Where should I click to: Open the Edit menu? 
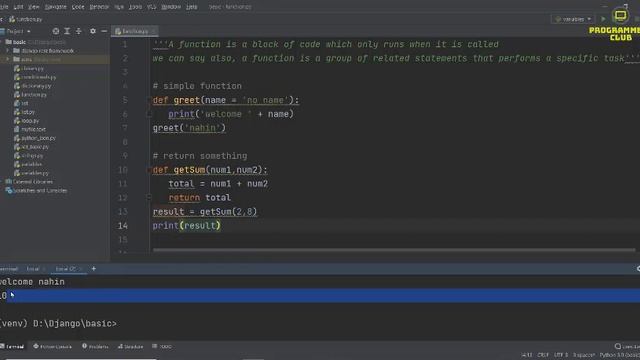pos(18,7)
